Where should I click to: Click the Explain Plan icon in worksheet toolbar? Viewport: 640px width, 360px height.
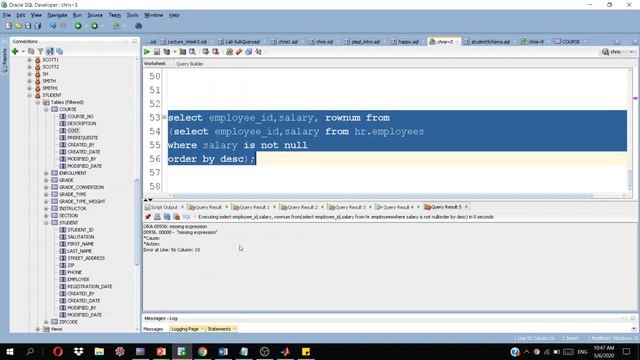point(167,52)
